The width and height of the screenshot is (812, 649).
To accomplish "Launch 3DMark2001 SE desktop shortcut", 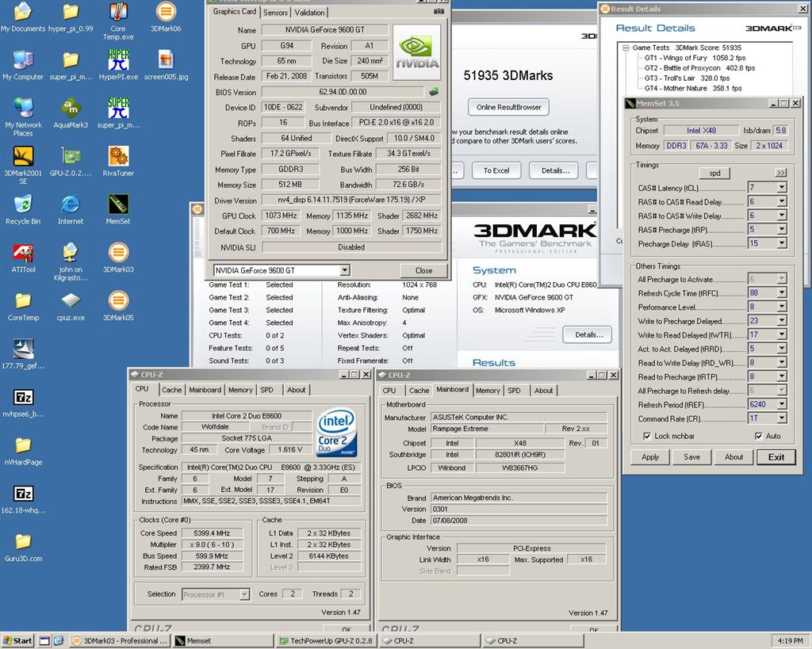I will (x=23, y=165).
